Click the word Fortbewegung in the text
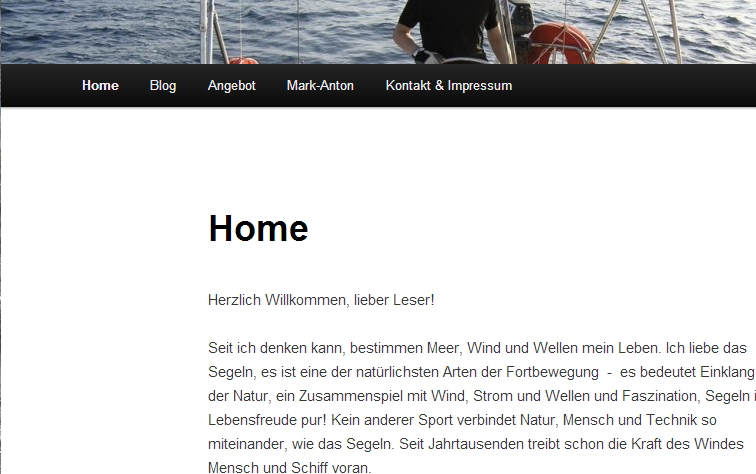 click(553, 372)
